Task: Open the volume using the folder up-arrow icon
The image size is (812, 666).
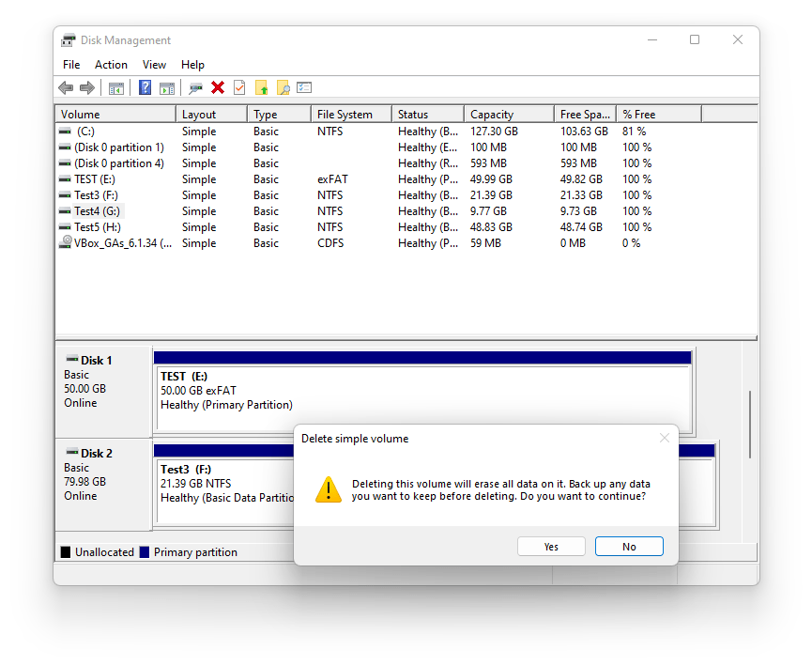Action: (261, 87)
